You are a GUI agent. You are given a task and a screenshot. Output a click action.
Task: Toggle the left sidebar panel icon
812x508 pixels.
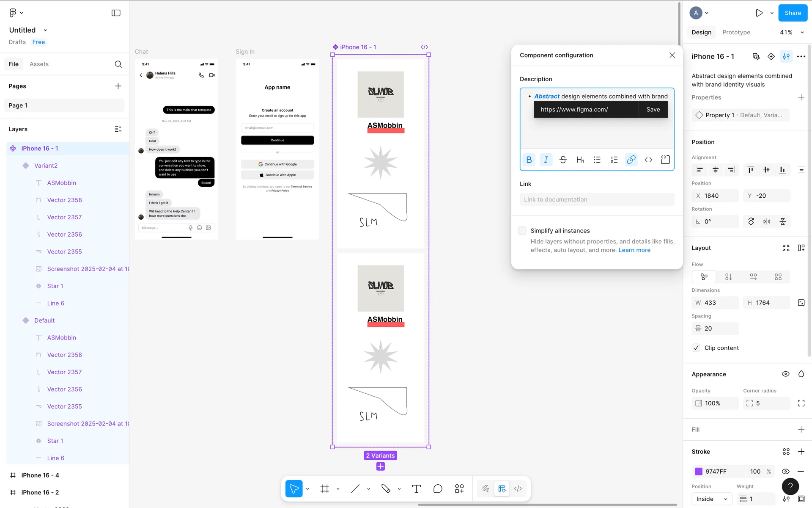point(116,13)
